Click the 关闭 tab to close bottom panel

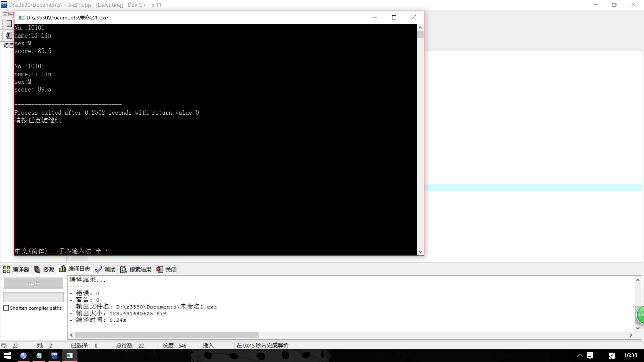pos(166,269)
